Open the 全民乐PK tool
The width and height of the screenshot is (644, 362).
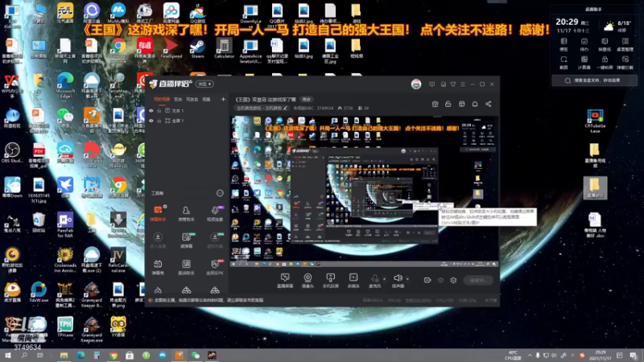tap(215, 267)
